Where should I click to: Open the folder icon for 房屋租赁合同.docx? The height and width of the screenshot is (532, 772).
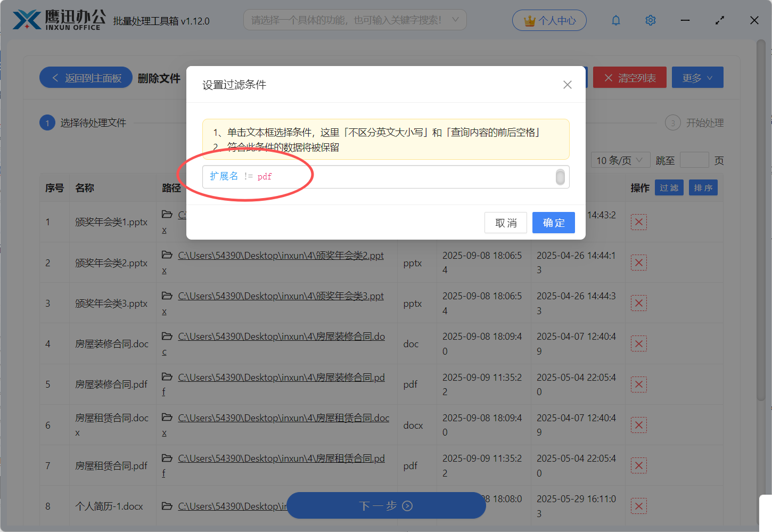point(167,418)
